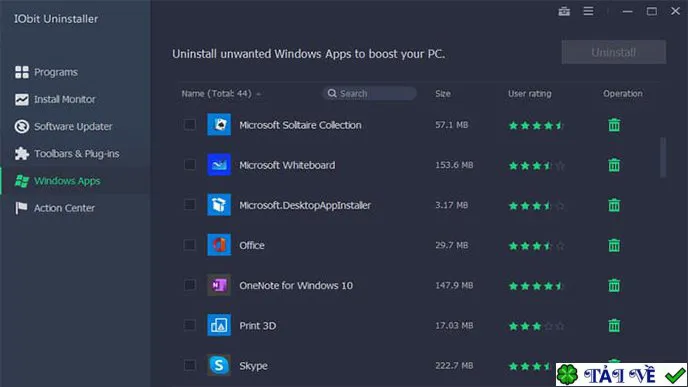Sort by Name (Total: 44) header arrow
688x387 pixels.
259,94
